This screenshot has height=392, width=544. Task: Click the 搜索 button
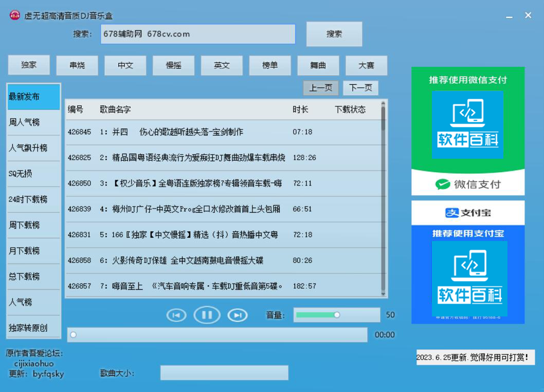click(x=334, y=34)
